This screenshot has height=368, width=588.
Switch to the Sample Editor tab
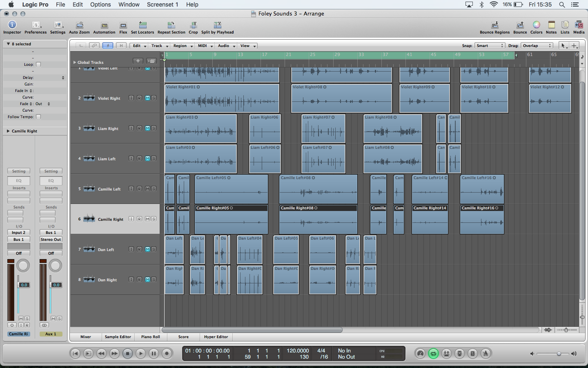(118, 337)
